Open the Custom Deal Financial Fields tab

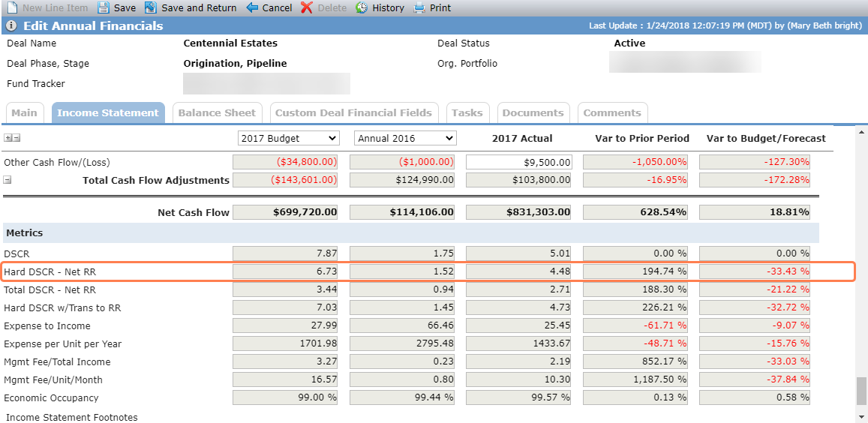[354, 113]
